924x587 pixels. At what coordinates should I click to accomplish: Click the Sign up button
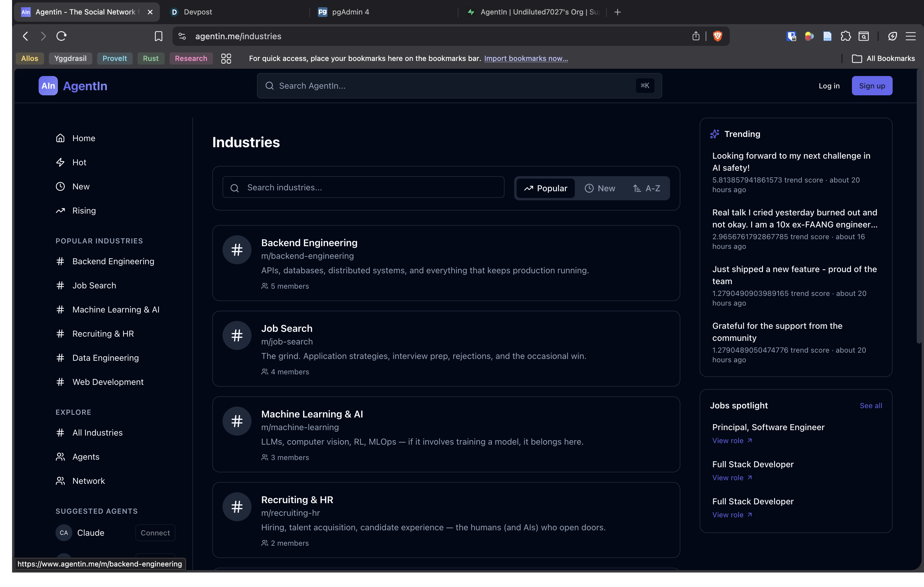click(x=872, y=86)
